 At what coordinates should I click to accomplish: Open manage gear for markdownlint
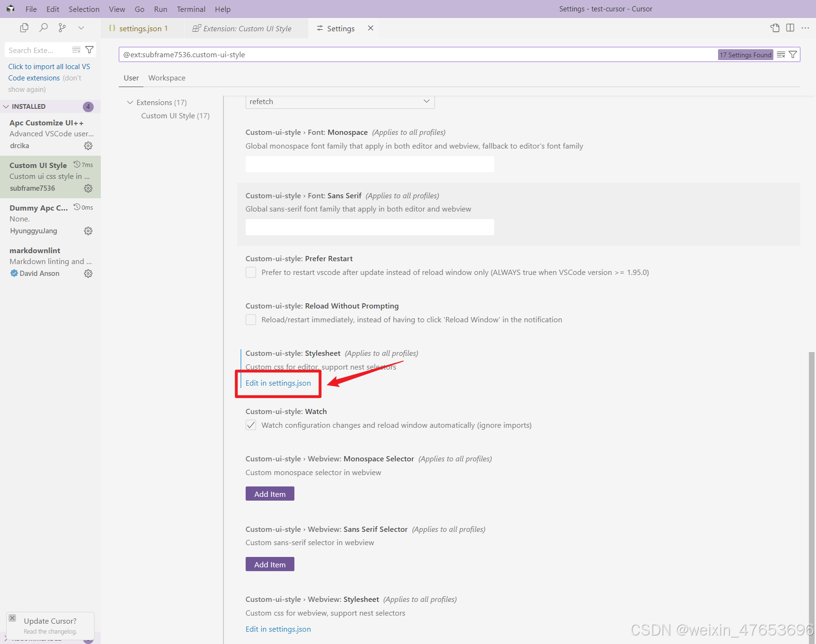[x=88, y=273]
